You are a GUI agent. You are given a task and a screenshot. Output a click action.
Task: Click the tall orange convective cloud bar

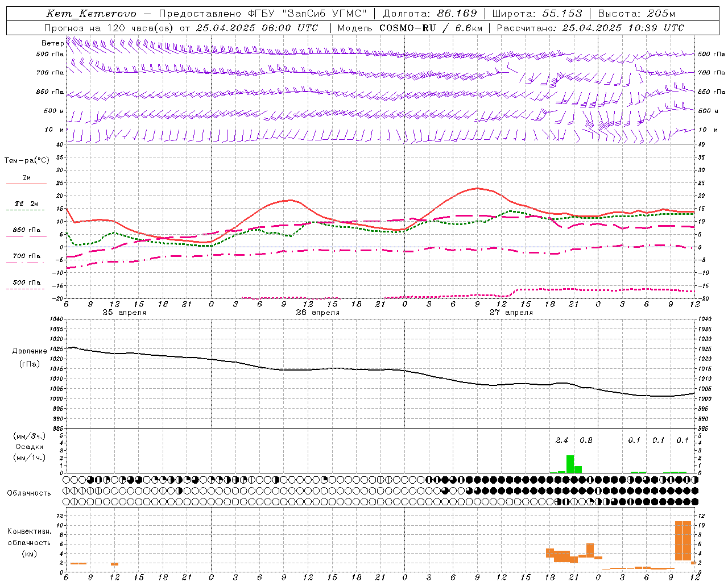pyautogui.click(x=683, y=541)
